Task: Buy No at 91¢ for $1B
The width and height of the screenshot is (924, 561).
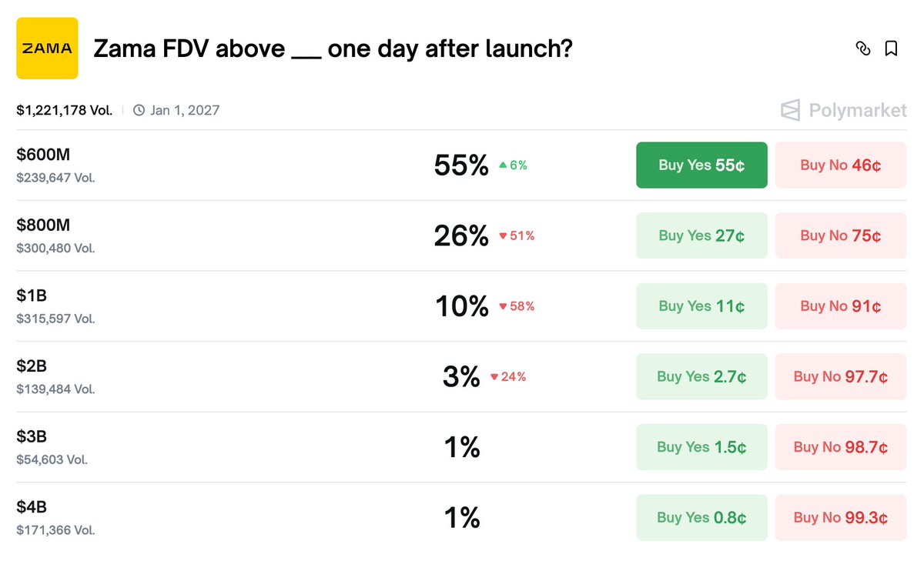Action: coord(840,306)
